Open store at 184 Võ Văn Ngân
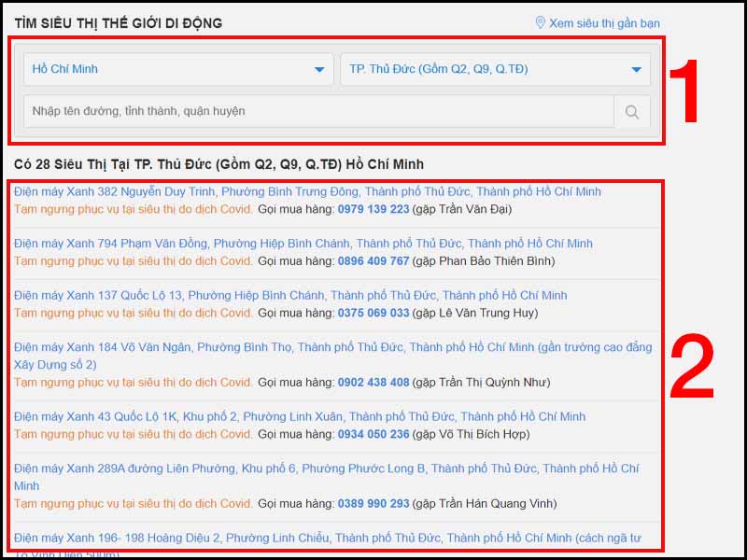The height and width of the screenshot is (560, 747). (332, 356)
